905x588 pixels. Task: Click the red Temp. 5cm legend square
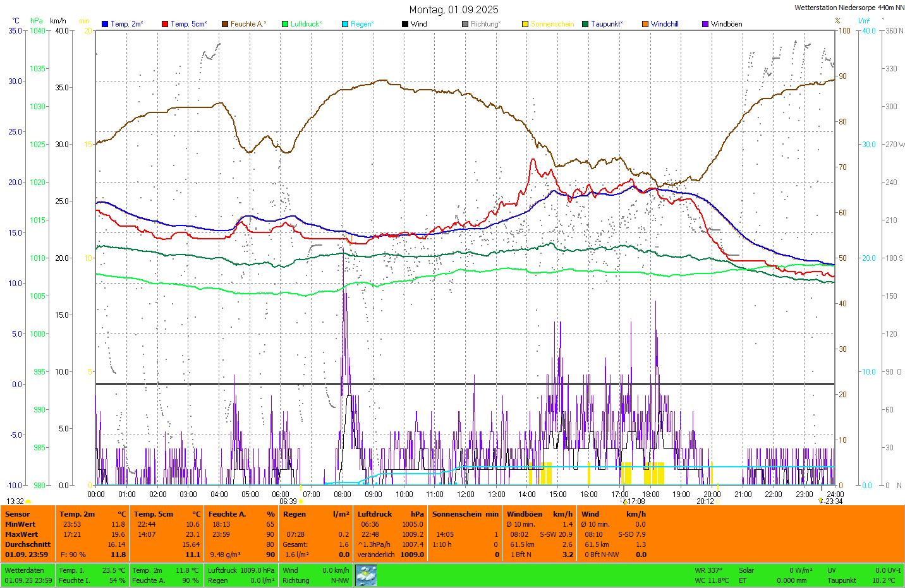click(x=165, y=24)
